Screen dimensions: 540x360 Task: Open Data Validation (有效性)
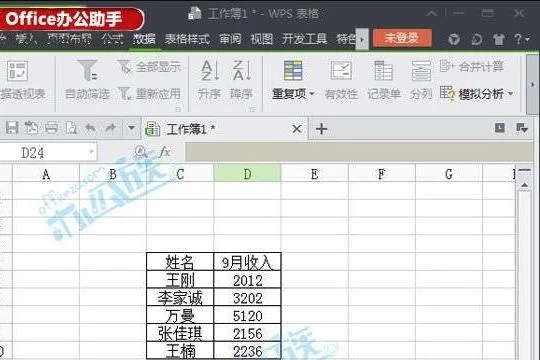pyautogui.click(x=341, y=79)
